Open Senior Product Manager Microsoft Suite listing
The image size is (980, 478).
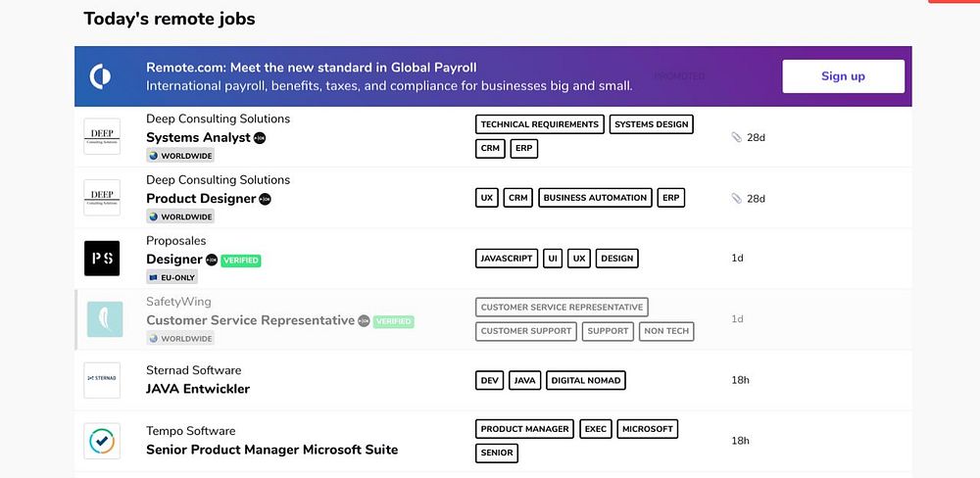271,450
